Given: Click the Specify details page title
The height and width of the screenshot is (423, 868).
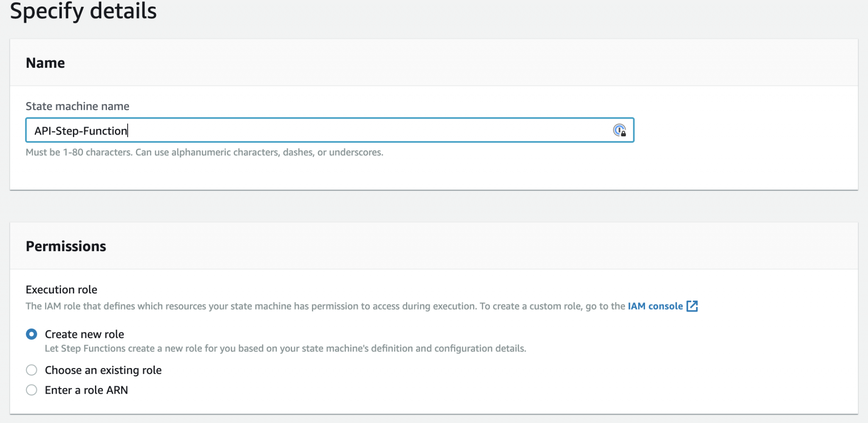Looking at the screenshot, I should [83, 11].
